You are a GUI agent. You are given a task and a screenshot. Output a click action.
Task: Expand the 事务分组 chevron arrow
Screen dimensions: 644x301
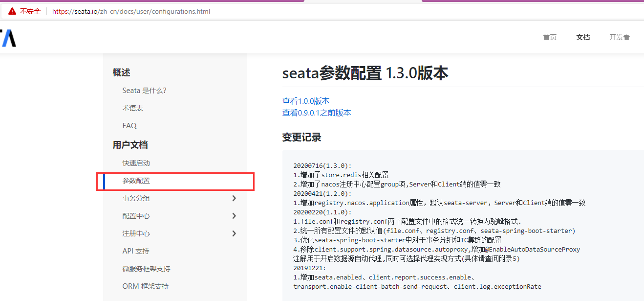[234, 198]
